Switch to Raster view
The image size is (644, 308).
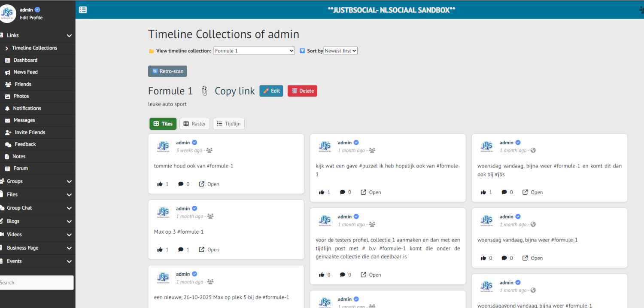pyautogui.click(x=194, y=124)
